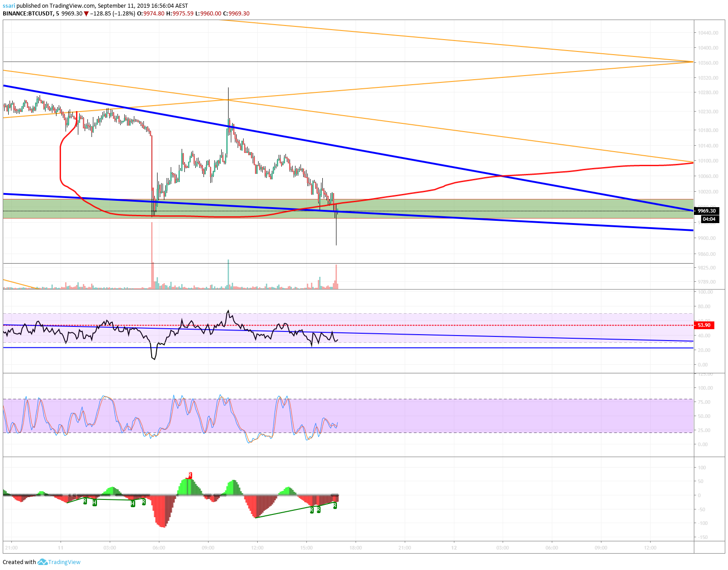Click the red down-triangle change indicator
Screen dimensions: 728x570
click(87, 14)
